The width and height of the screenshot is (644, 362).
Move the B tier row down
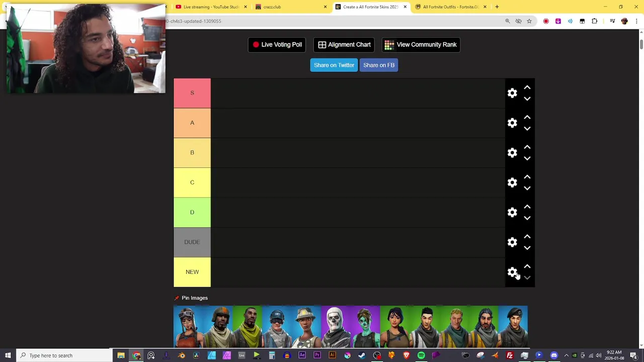[x=527, y=158]
